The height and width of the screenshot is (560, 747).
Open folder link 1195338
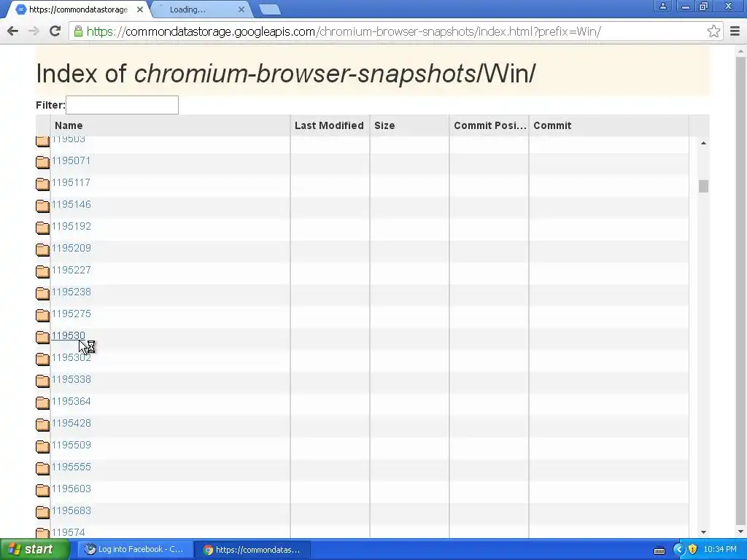[71, 379]
